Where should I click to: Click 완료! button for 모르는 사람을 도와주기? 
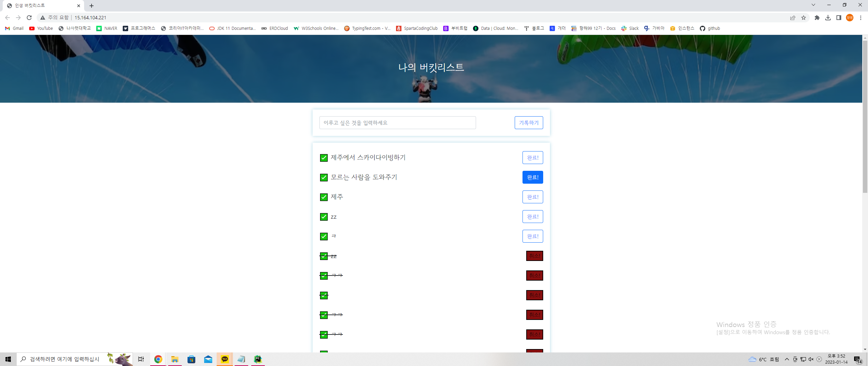point(532,177)
